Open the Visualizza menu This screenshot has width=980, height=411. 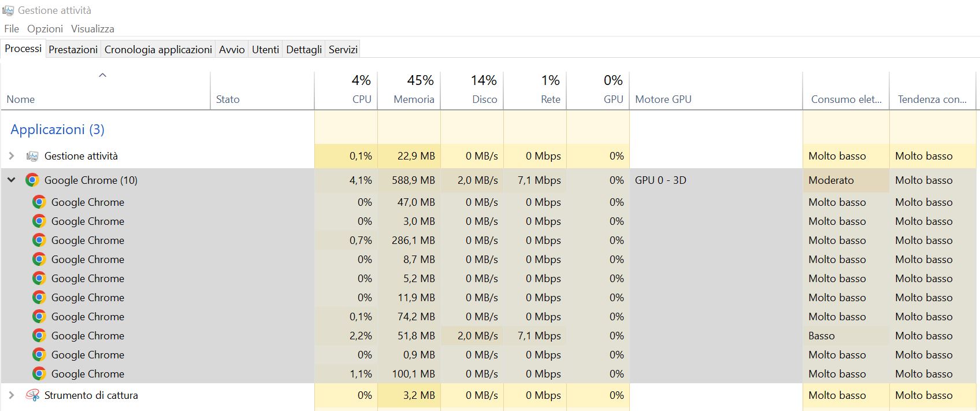point(92,29)
